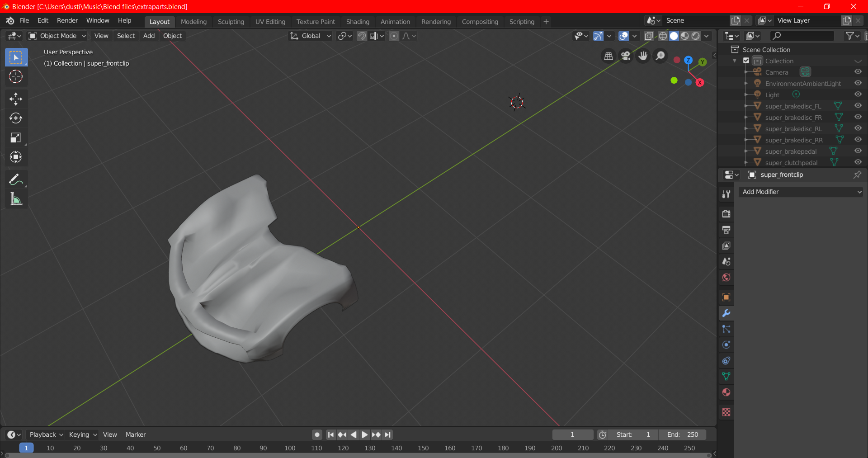Click the current frame number field
The image size is (868, 458).
(x=572, y=434)
